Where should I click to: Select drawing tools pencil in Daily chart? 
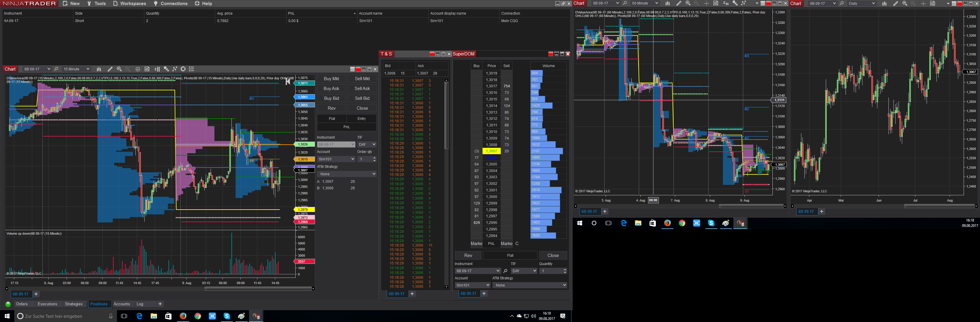pos(896,3)
